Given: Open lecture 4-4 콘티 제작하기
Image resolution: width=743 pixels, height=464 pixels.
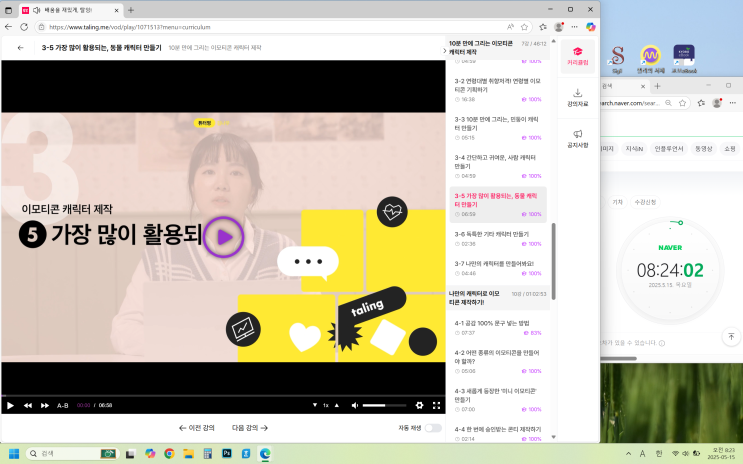Looking at the screenshot, I should 498,434.
